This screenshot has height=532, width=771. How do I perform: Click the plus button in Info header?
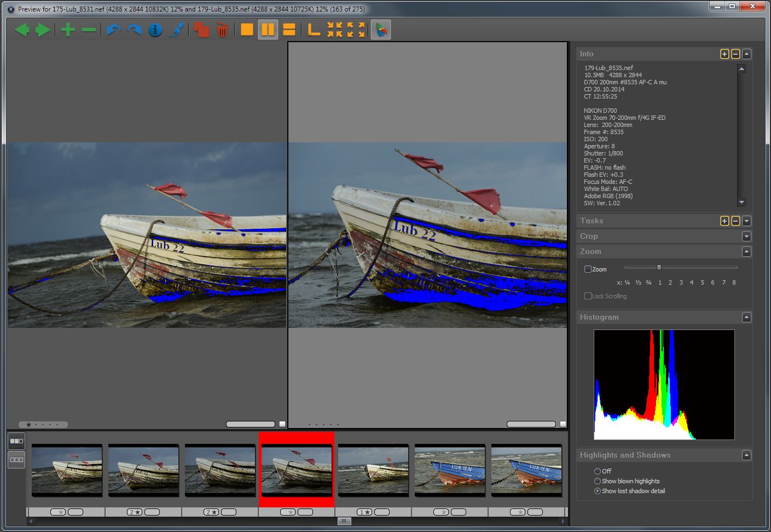(724, 54)
